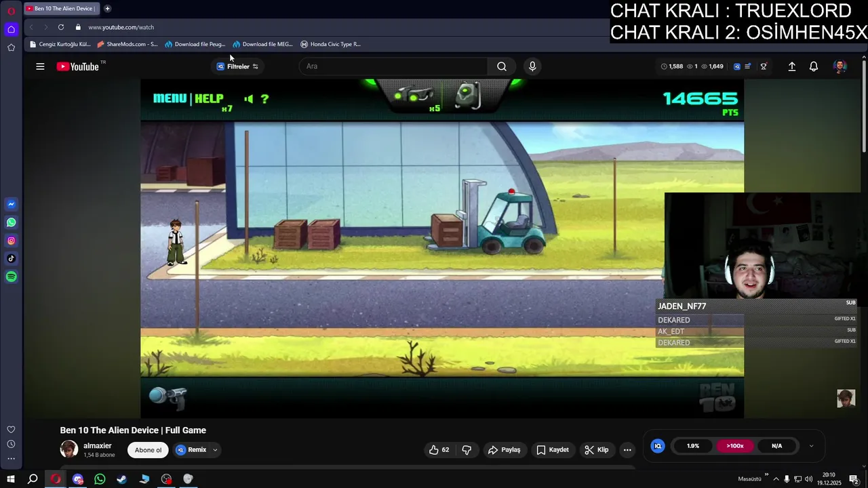Viewport: 868px width, 488px height.
Task: Open Opera start page home icon
Action: point(11,29)
